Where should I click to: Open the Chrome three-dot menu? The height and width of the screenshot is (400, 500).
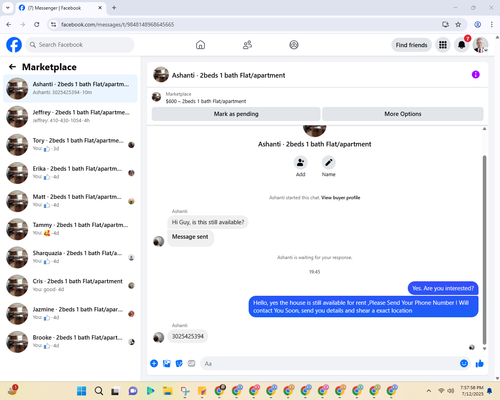tap(491, 24)
